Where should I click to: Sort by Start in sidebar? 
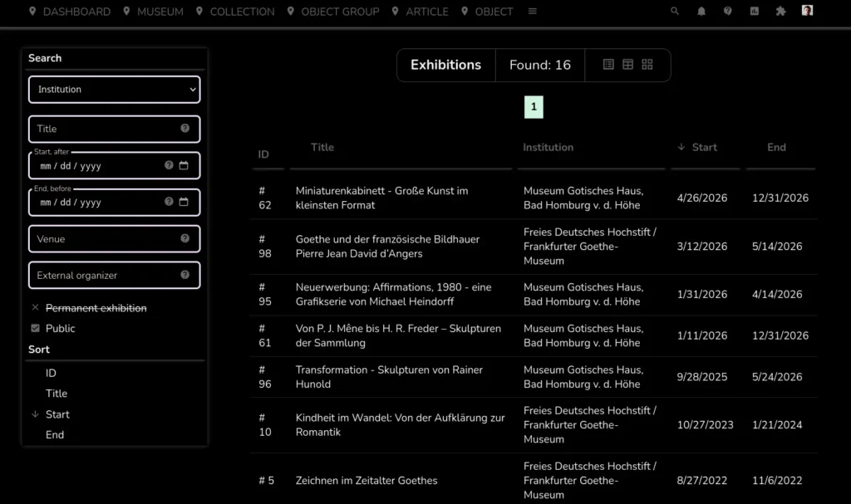[x=57, y=414]
